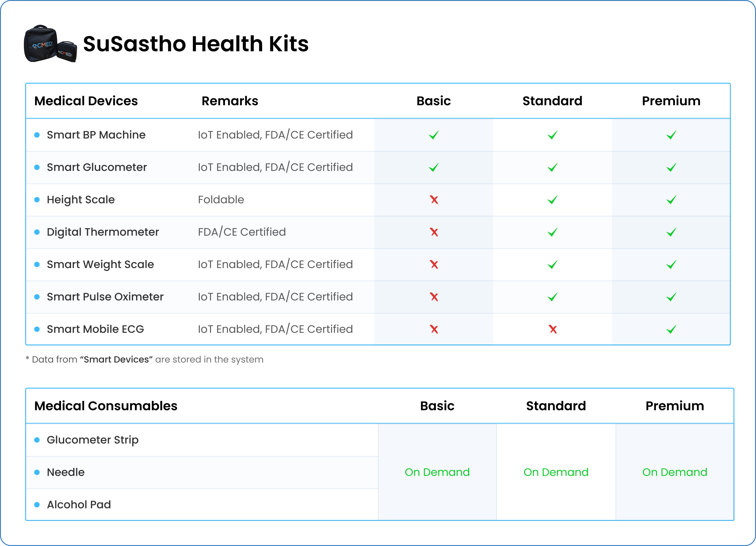Image resolution: width=756 pixels, height=546 pixels.
Task: Click the Basic red X for Smart Pulse Oximeter
Action: [434, 297]
